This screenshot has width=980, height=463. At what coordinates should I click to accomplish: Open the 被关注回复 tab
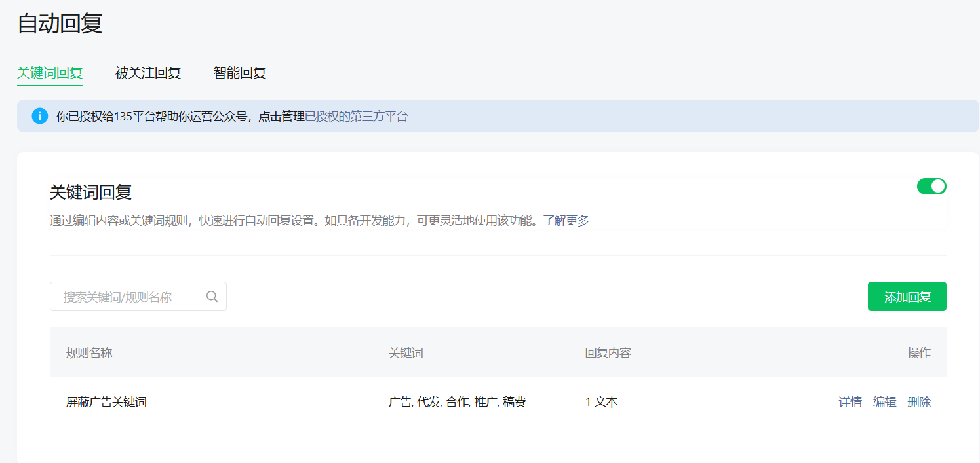(148, 73)
